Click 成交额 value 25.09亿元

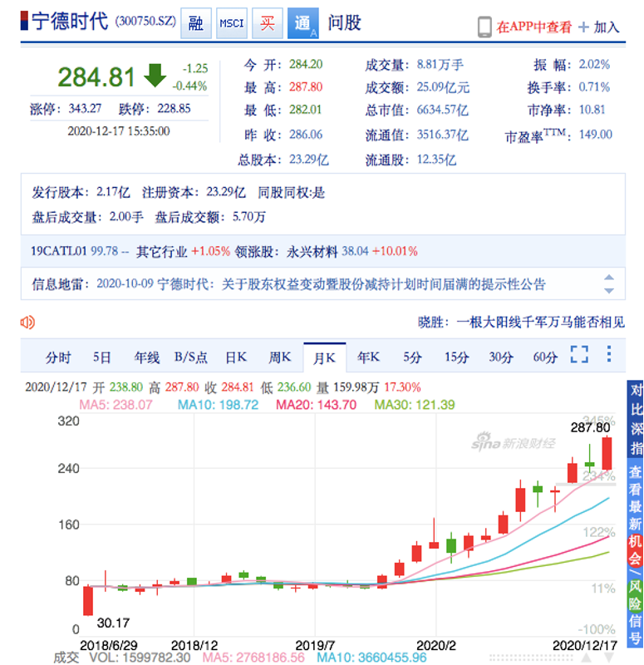(443, 87)
